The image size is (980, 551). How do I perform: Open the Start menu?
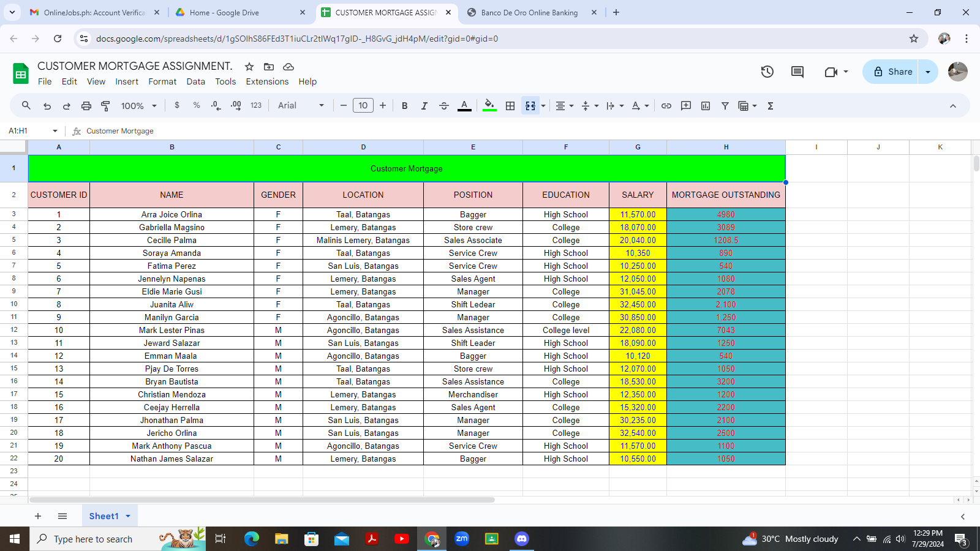15,539
